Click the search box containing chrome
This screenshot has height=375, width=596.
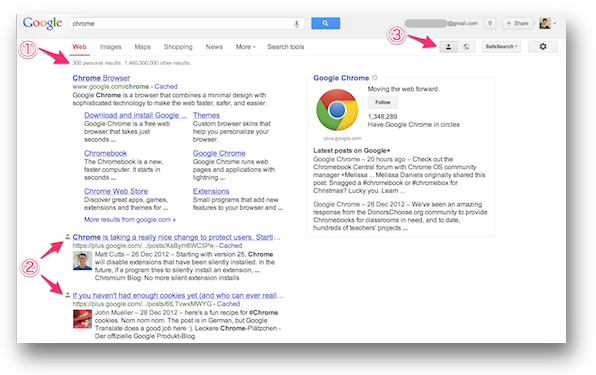pos(186,24)
